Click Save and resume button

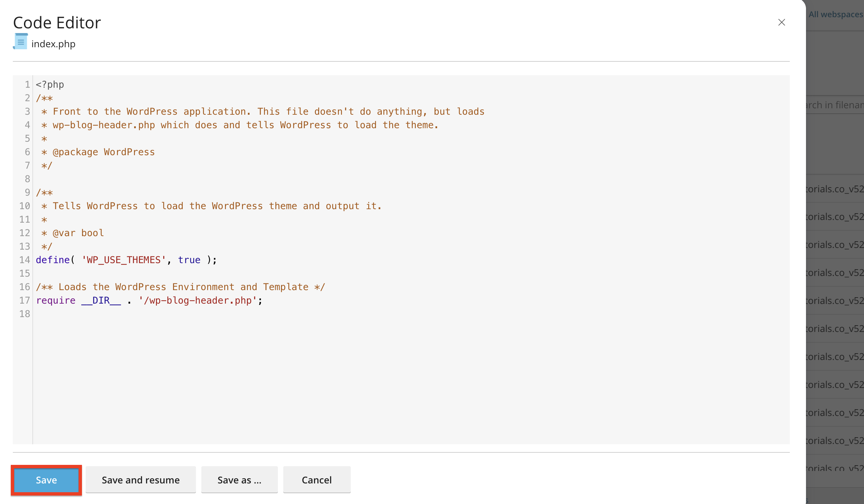coord(141,480)
